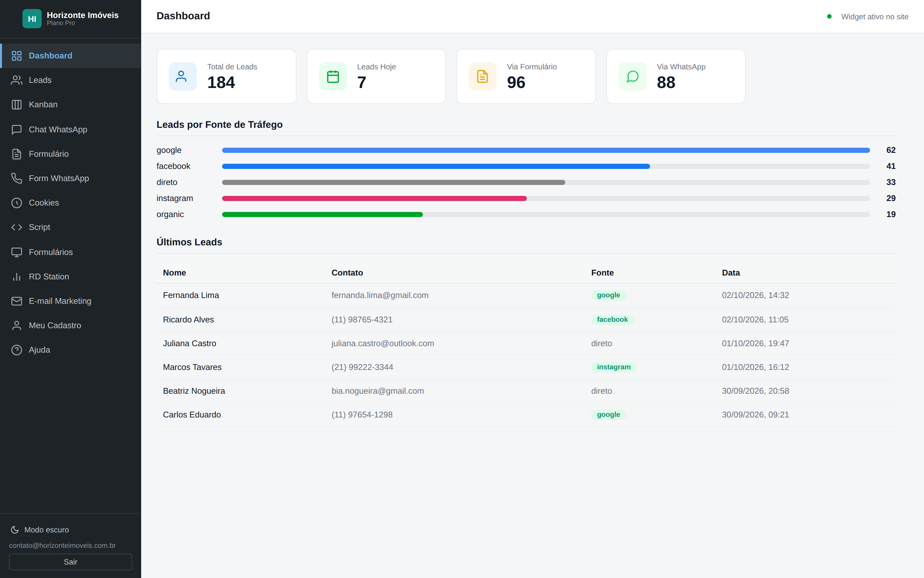Screen dimensions: 924x578
Task: Click the Nome column header
Action: (175, 273)
